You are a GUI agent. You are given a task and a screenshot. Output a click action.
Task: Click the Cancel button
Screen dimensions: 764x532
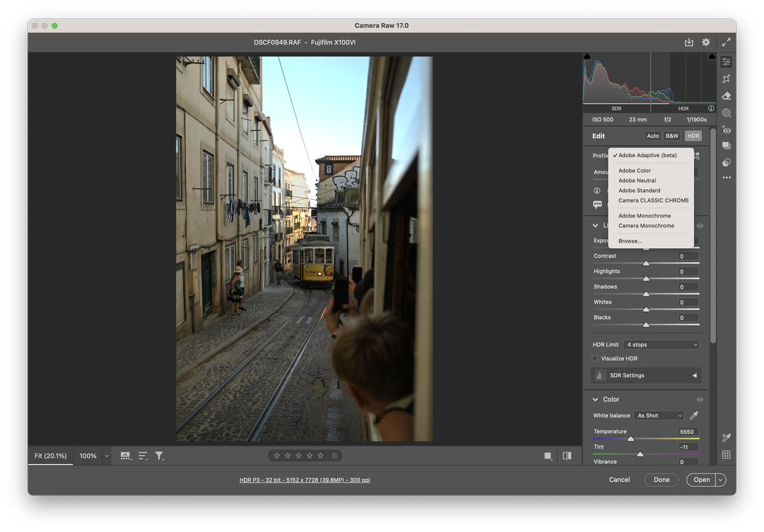tap(619, 480)
